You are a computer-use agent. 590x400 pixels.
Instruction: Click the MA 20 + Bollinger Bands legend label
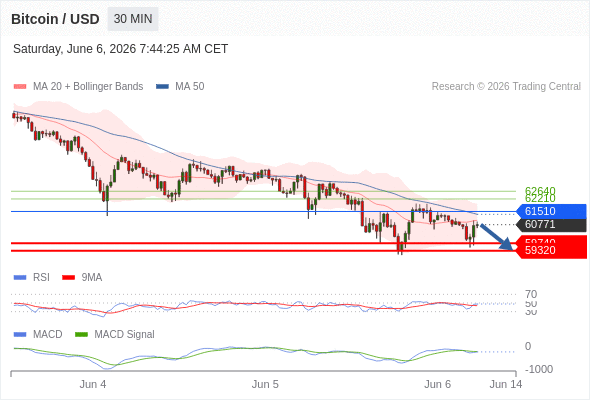[88, 87]
